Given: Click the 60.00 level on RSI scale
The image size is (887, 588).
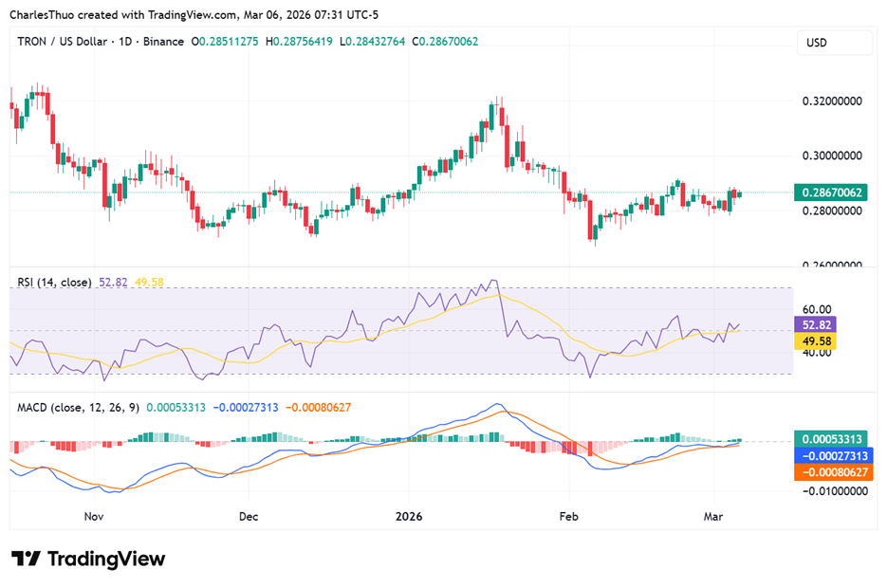Looking at the screenshot, I should [817, 309].
